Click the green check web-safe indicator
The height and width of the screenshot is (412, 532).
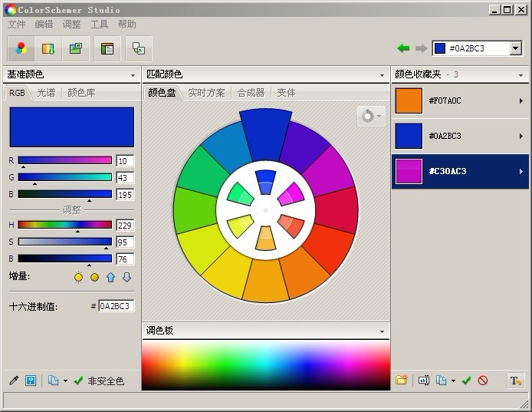78,381
